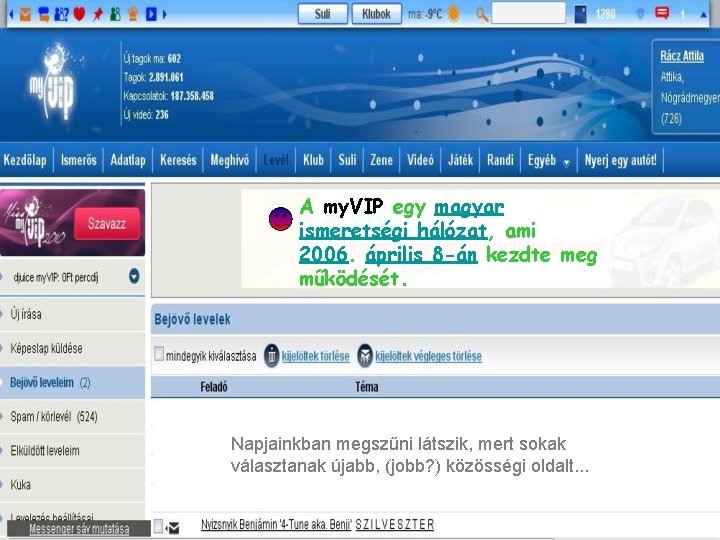Select 'Képeslap küldése' in the sidebar
Viewport: 720px width, 540px height.
(73, 348)
